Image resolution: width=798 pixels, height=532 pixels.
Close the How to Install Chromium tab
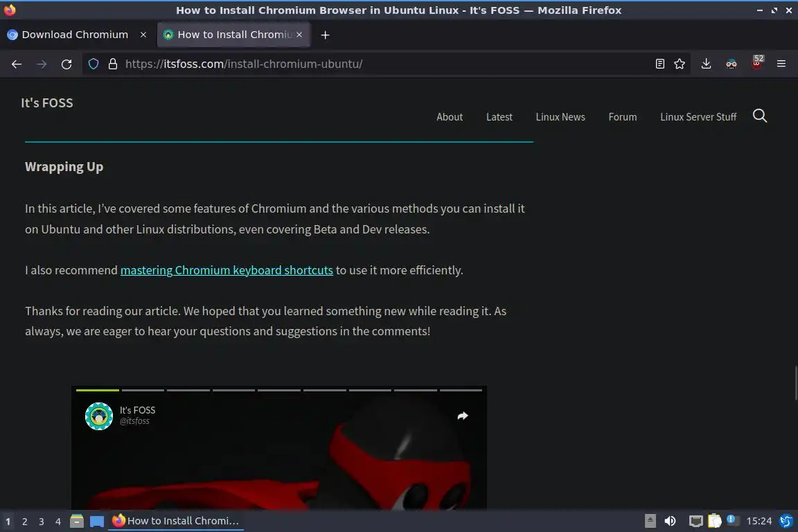click(x=299, y=35)
